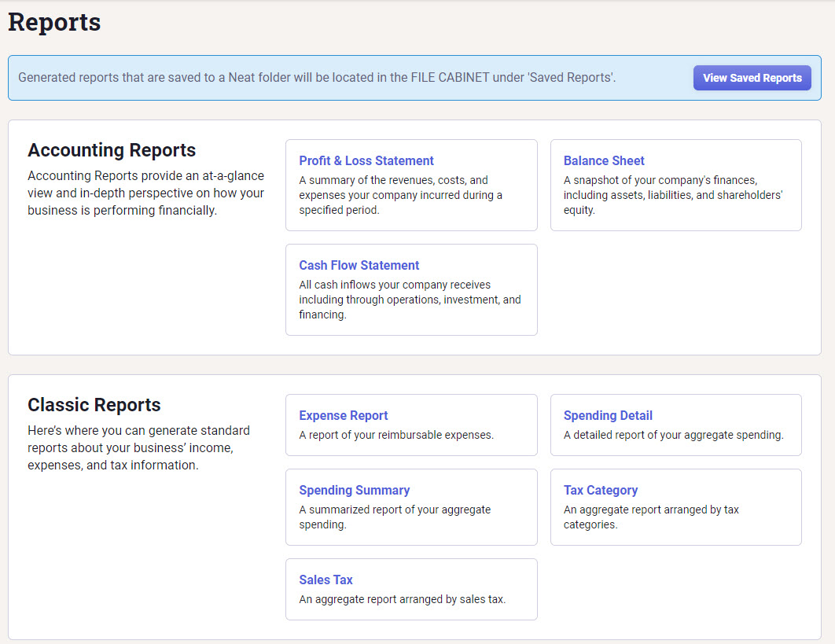Screen dimensions: 835x644
Task: Click the Reports page title
Action: pos(53,22)
